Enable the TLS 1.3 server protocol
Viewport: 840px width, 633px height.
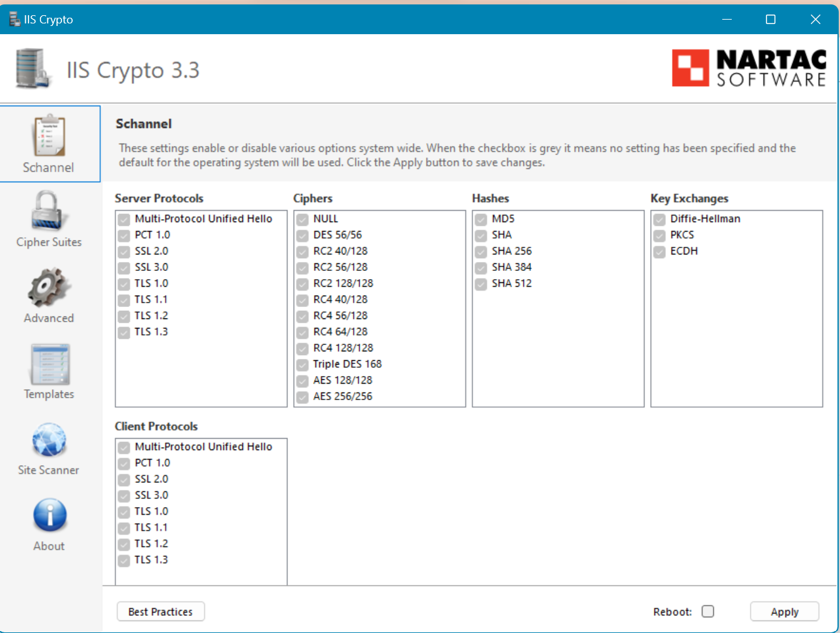pos(123,332)
